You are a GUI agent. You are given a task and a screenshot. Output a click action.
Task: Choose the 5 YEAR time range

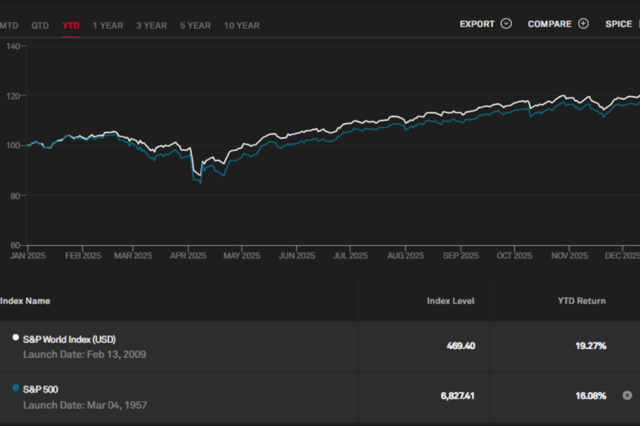pyautogui.click(x=195, y=25)
